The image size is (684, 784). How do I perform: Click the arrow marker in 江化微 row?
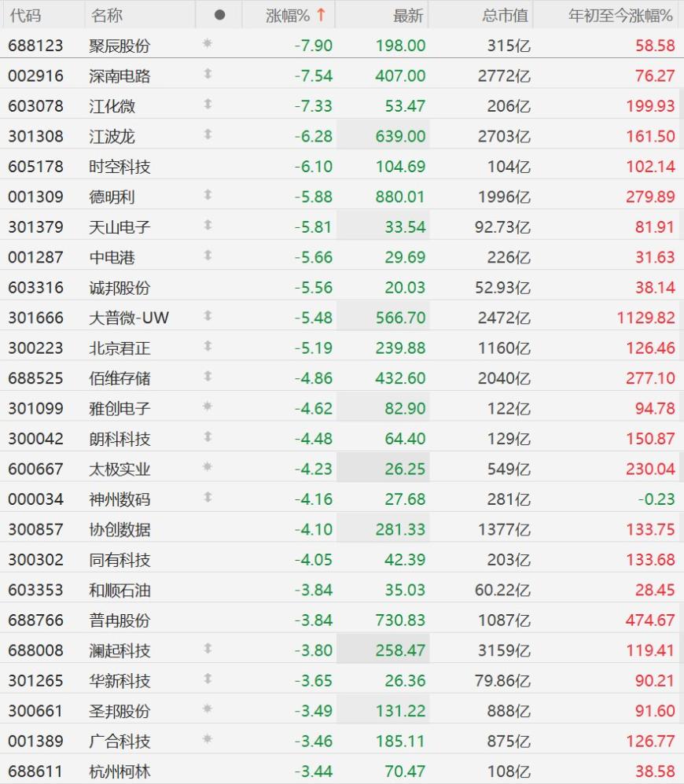[x=208, y=104]
